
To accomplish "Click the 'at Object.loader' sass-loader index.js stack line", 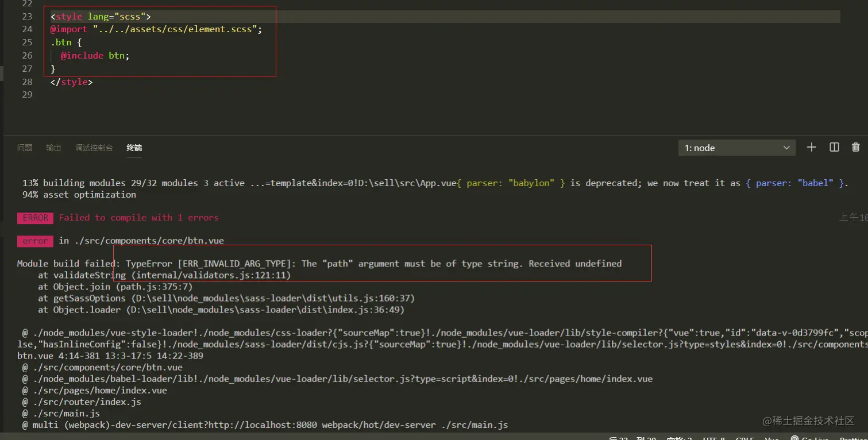I will 221,310.
